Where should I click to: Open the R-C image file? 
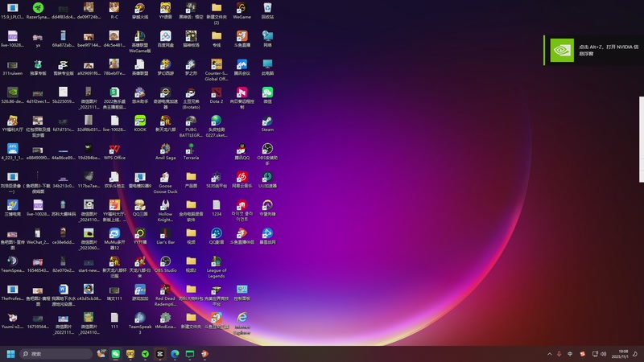click(x=114, y=11)
